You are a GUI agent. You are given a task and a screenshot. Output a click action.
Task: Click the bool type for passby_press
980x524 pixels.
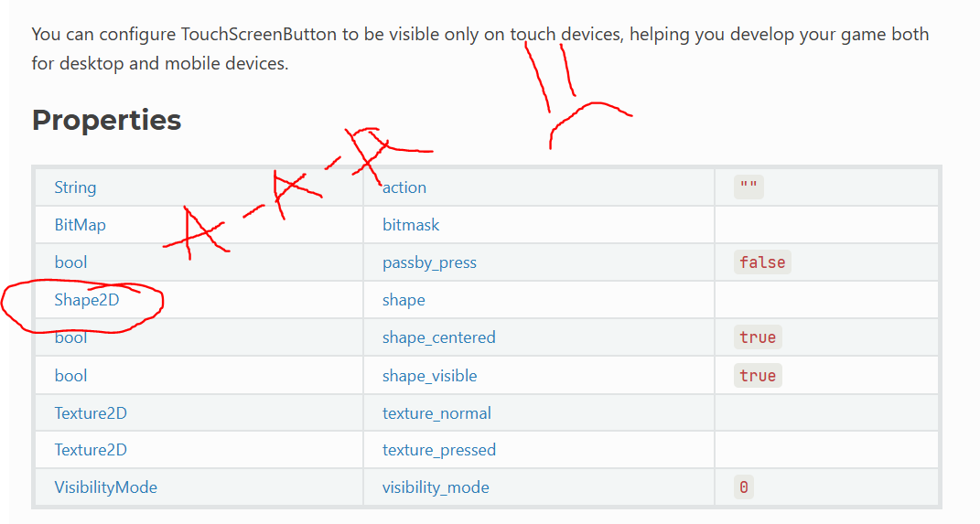70,262
